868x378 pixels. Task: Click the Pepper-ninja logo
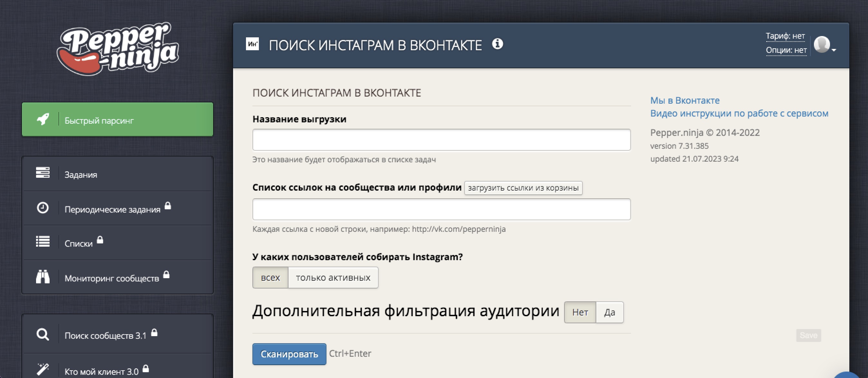point(118,49)
